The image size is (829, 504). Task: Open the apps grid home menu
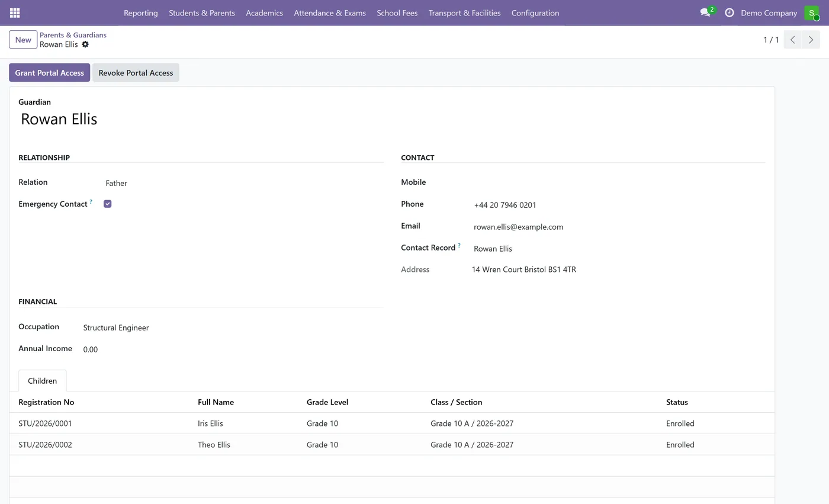coord(15,12)
